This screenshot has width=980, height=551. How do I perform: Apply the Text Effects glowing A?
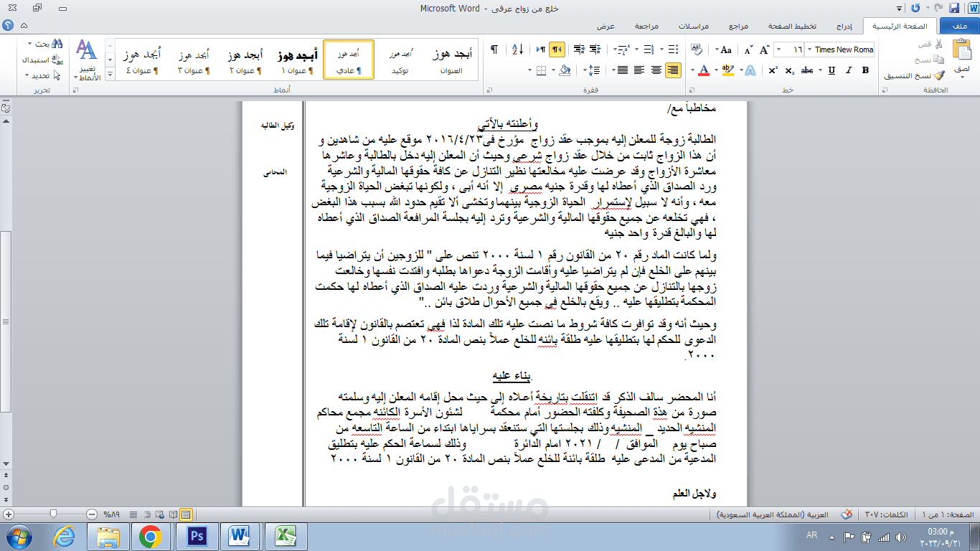tap(750, 70)
